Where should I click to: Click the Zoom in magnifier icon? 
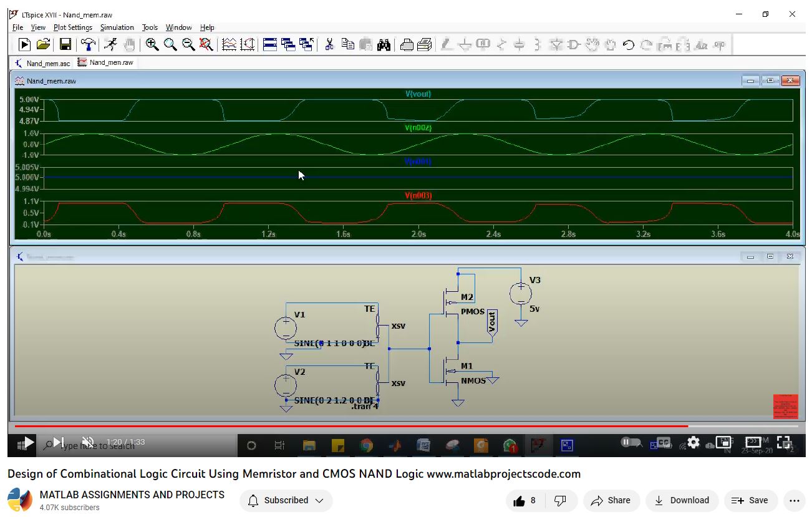tap(152, 44)
